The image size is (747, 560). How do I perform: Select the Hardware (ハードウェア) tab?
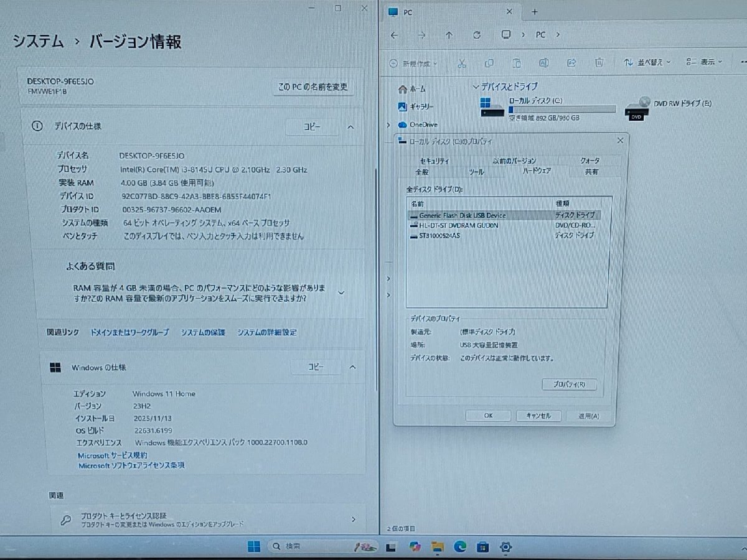click(x=537, y=170)
